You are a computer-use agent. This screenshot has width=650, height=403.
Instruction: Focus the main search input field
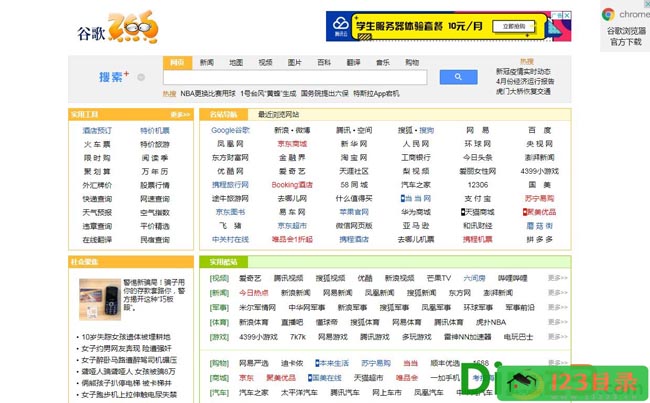[295, 77]
